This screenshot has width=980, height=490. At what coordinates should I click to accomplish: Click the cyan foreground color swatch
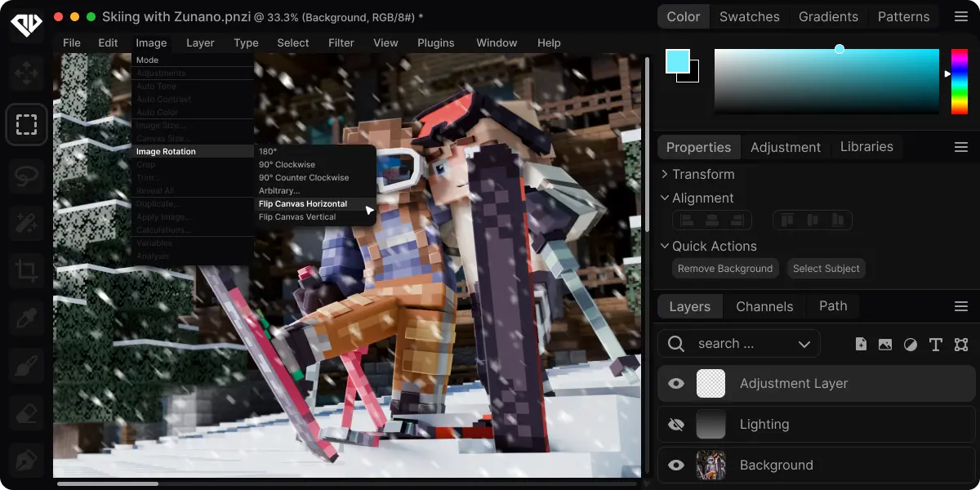(x=678, y=61)
